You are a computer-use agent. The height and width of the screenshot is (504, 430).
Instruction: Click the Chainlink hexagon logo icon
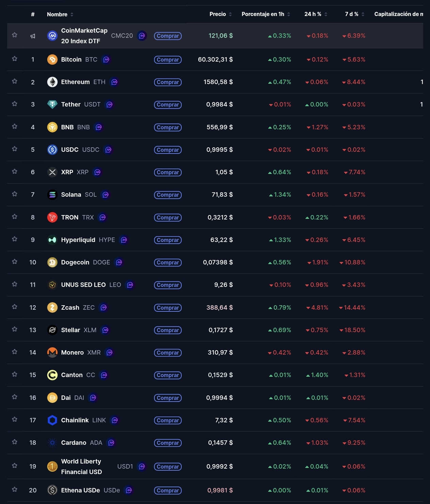52,420
